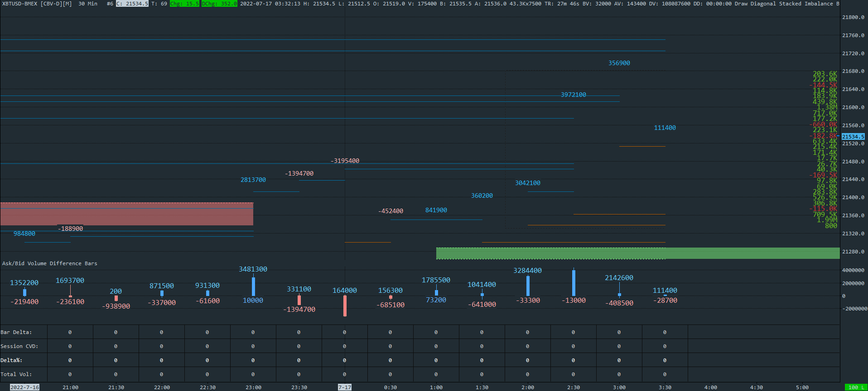Click the XBTUSD-BMEX symbol name in header

(19, 4)
